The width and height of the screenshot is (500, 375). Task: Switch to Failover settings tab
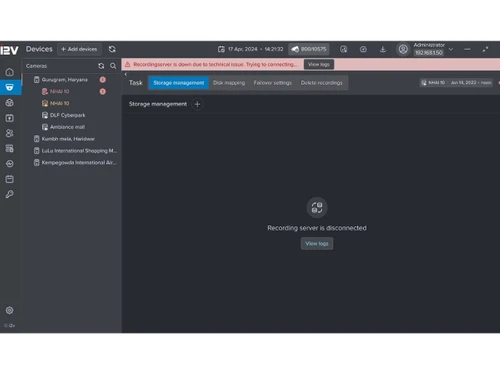[x=273, y=83]
